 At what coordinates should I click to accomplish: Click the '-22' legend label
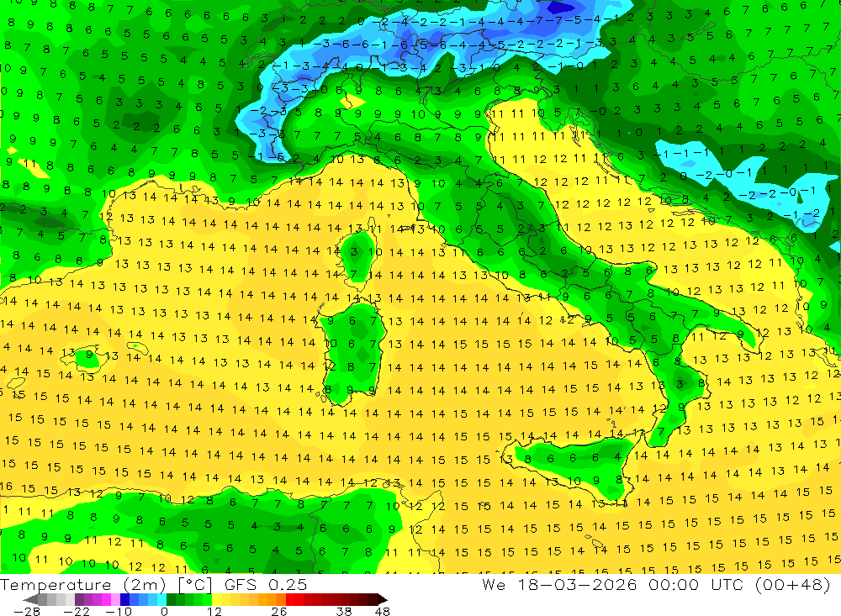pyautogui.click(x=77, y=612)
